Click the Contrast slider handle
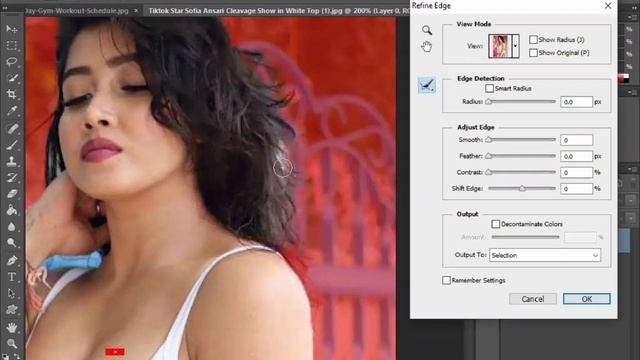The width and height of the screenshot is (640, 360). coord(489,172)
